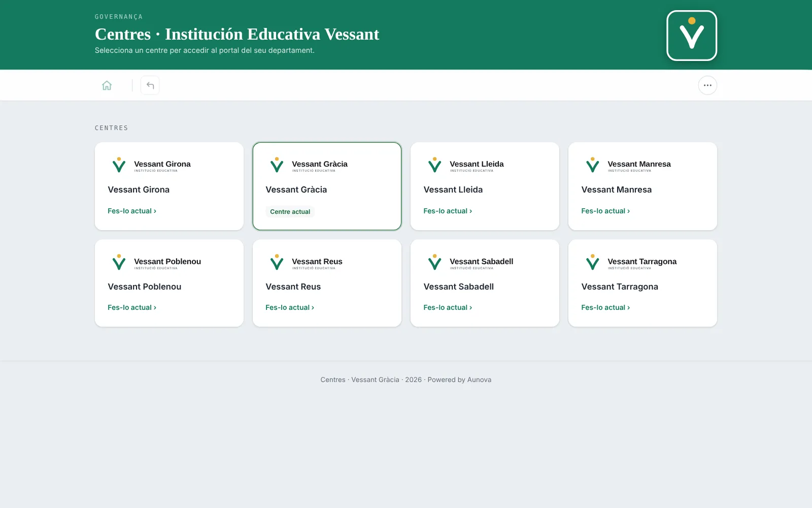Image resolution: width=812 pixels, height=508 pixels.
Task: Go to the home icon
Action: coord(107,85)
